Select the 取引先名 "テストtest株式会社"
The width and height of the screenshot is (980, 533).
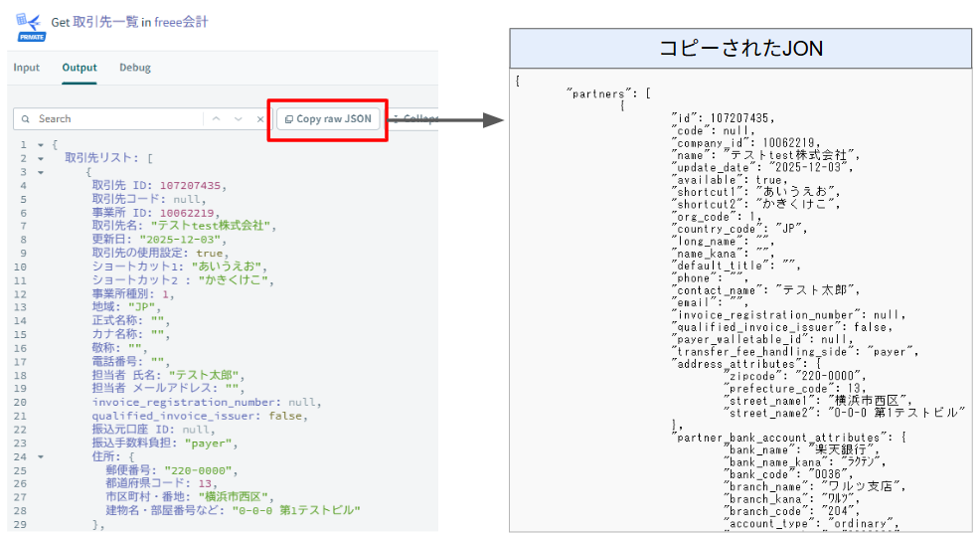(x=211, y=225)
